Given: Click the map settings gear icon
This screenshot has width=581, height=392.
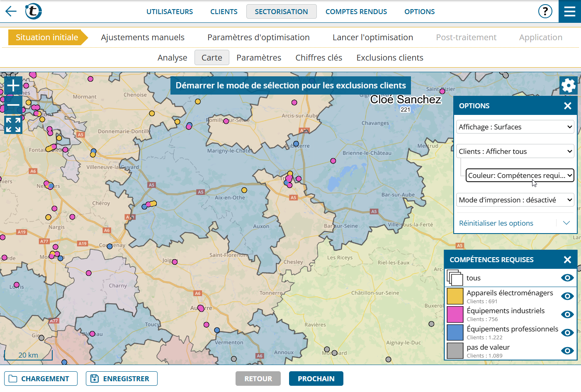Looking at the screenshot, I should (568, 86).
